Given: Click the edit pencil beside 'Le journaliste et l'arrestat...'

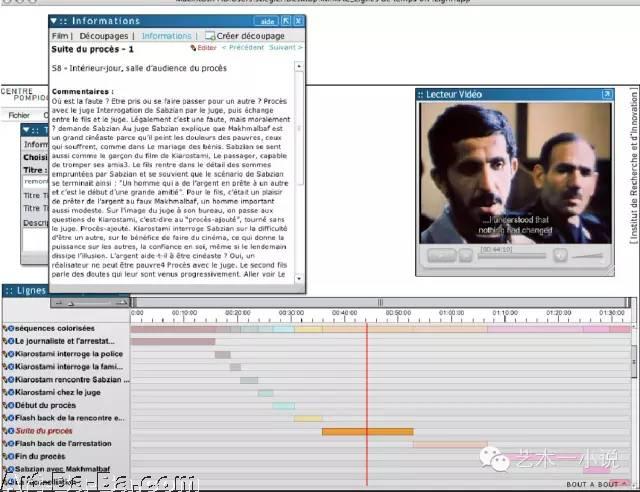Looking at the screenshot, I should click(x=4, y=341).
